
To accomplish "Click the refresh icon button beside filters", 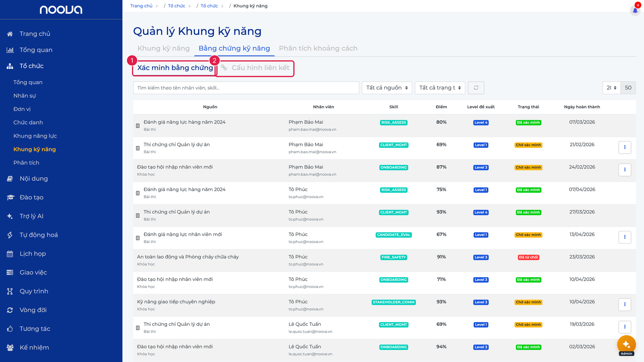I will coord(476,88).
